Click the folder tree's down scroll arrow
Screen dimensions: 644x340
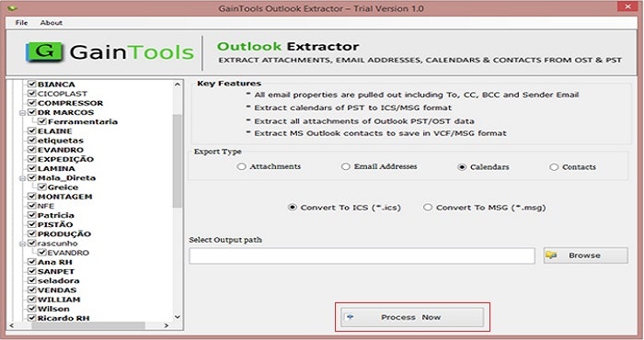pos(177,317)
